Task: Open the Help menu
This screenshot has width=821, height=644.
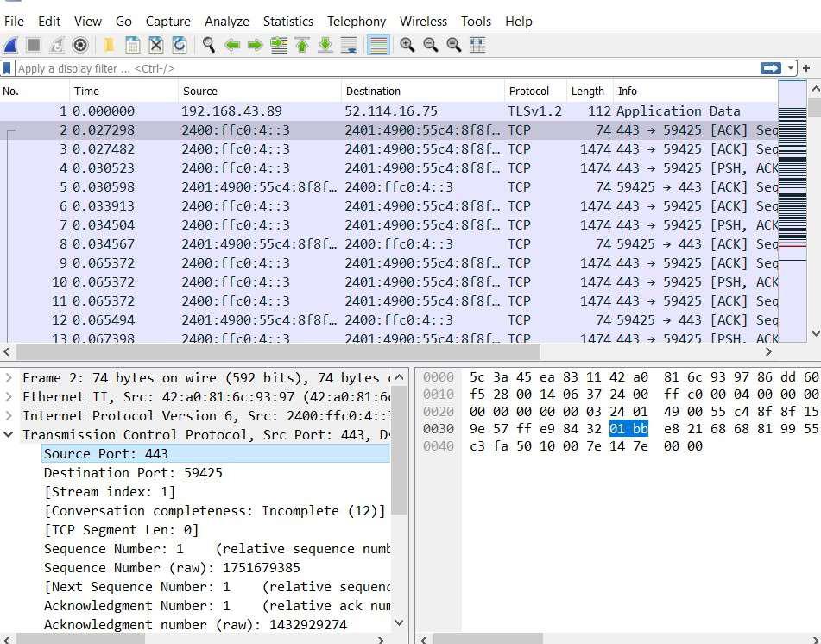Action: [x=518, y=22]
